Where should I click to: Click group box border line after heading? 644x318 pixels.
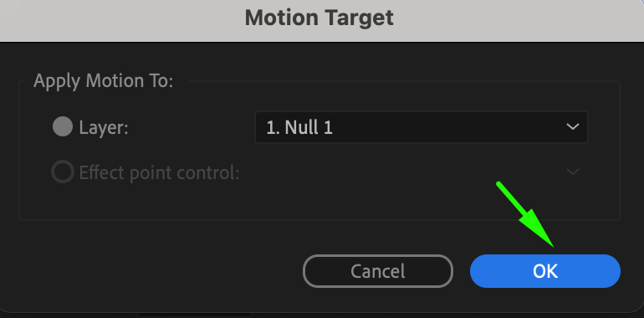pyautogui.click(x=402, y=82)
